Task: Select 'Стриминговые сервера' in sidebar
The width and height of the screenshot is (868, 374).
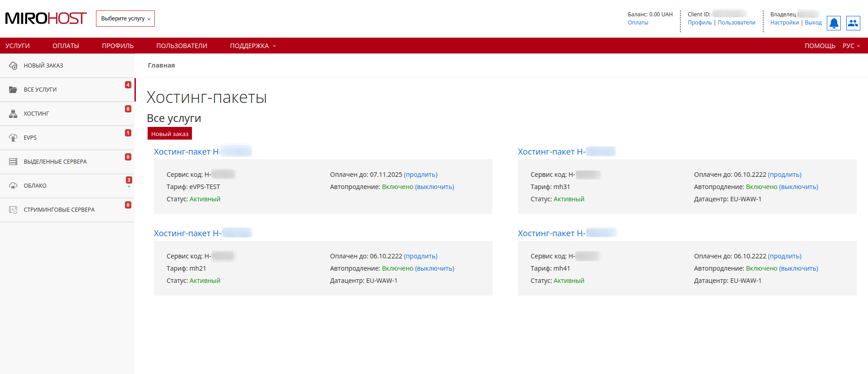Action: [x=67, y=210]
